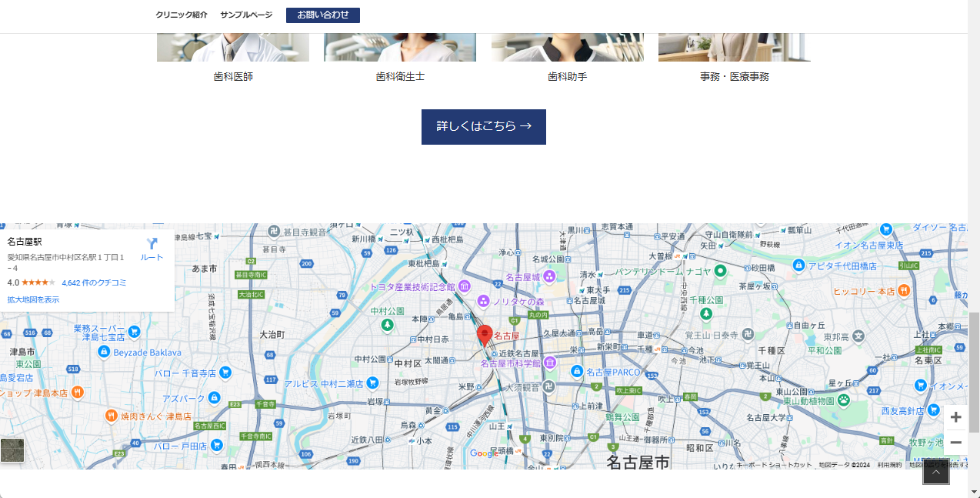Click the red Nagoya Station pin
This screenshot has height=498, width=980.
[x=485, y=336]
